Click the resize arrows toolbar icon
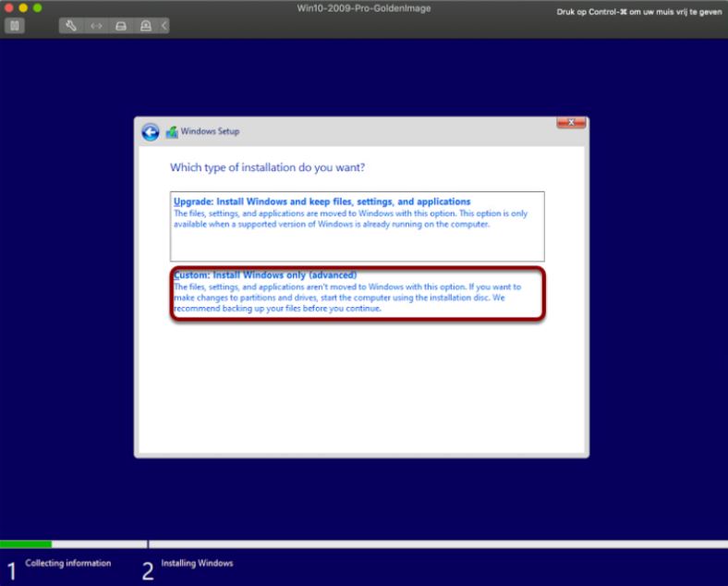The width and height of the screenshot is (728, 586). pos(96,26)
